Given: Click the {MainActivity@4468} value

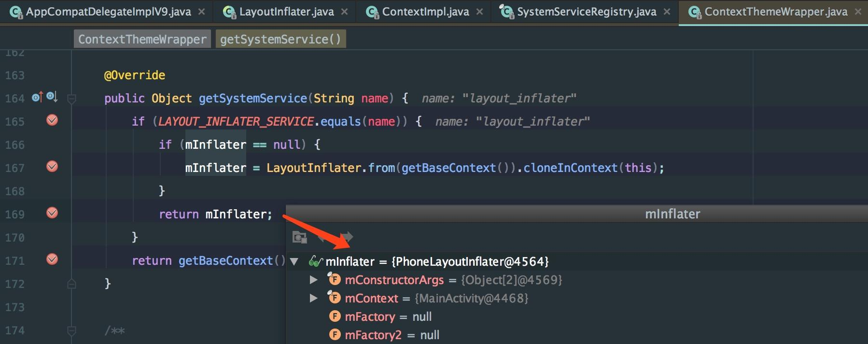Looking at the screenshot, I should tap(472, 299).
